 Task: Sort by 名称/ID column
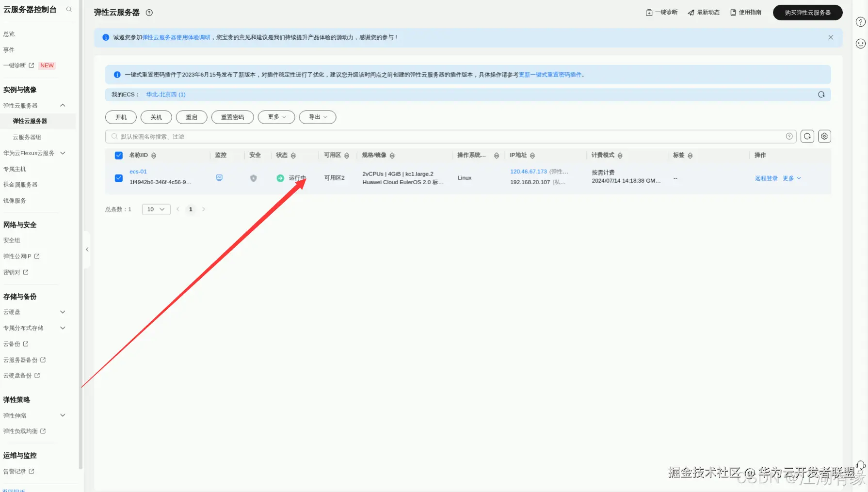tap(154, 156)
